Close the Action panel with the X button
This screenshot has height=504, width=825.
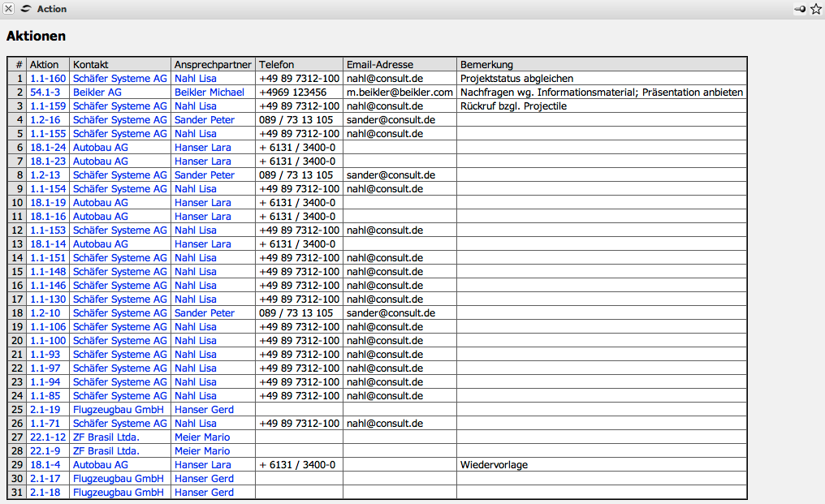(x=9, y=9)
